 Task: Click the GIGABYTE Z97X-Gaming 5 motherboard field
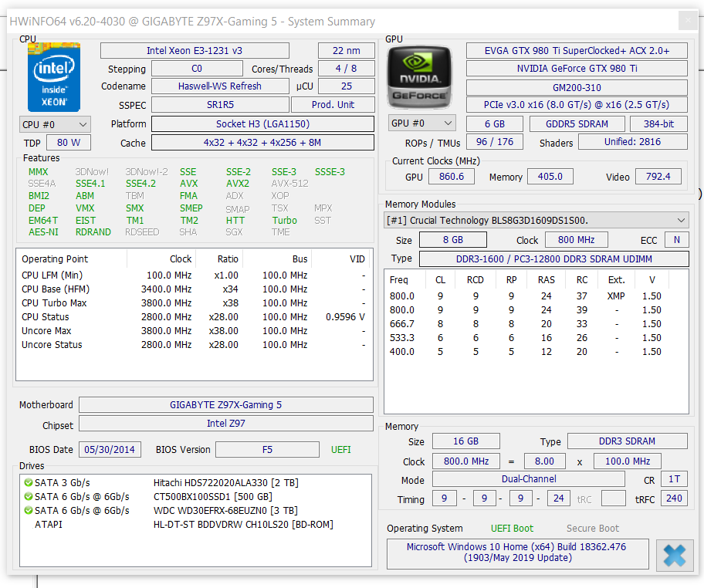click(x=226, y=405)
